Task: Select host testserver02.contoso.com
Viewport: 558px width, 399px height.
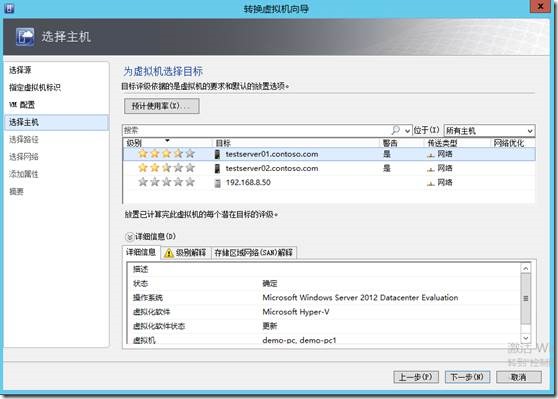Action: [x=272, y=168]
